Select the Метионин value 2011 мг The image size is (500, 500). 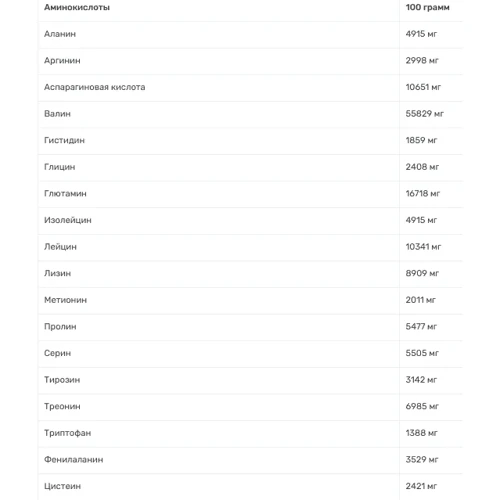pos(421,300)
